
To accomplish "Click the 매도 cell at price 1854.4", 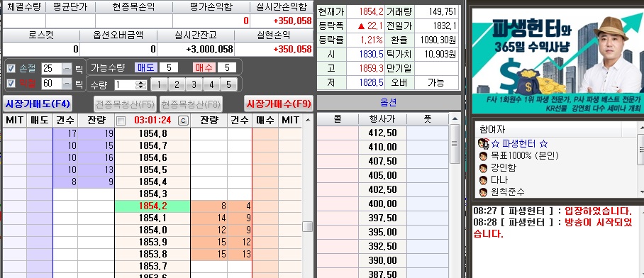I will coord(40,182).
